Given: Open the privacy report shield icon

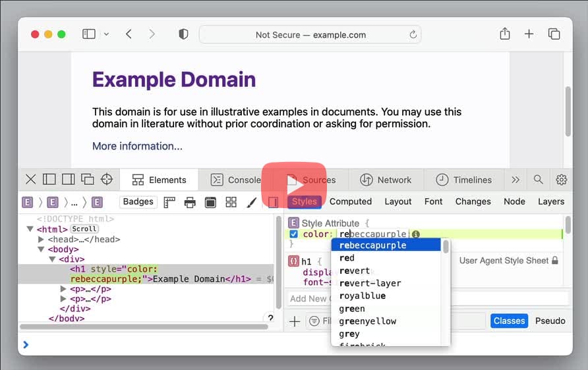Looking at the screenshot, I should [x=183, y=34].
